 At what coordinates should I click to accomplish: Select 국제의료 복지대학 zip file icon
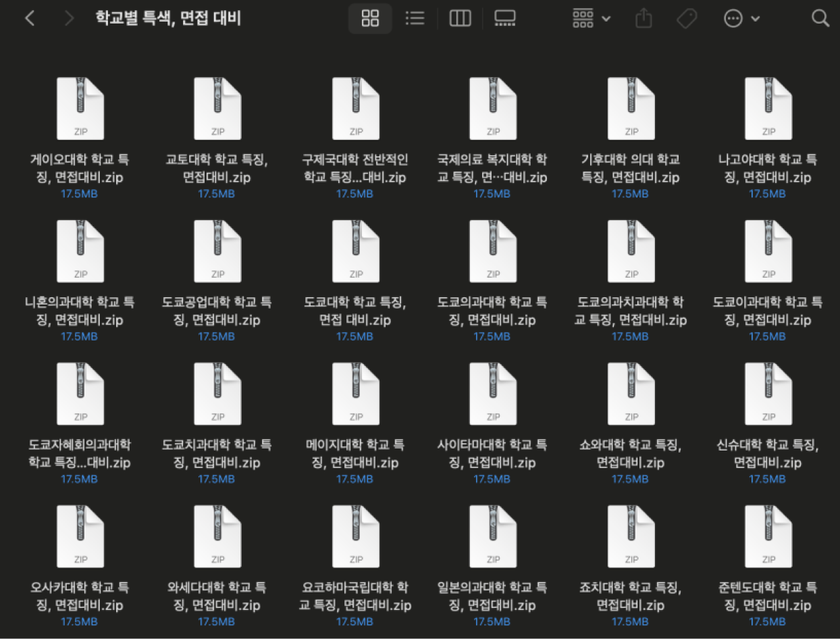point(493,108)
